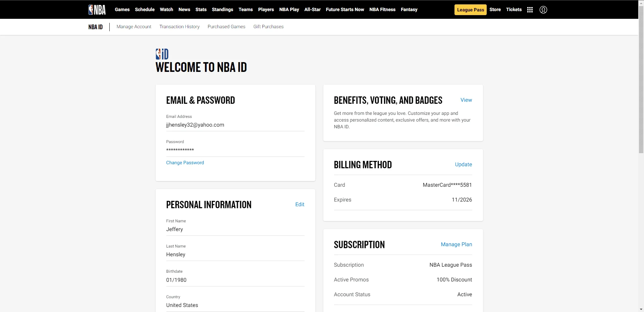Click the Birthdate value 01/1980
644x312 pixels.
(176, 280)
